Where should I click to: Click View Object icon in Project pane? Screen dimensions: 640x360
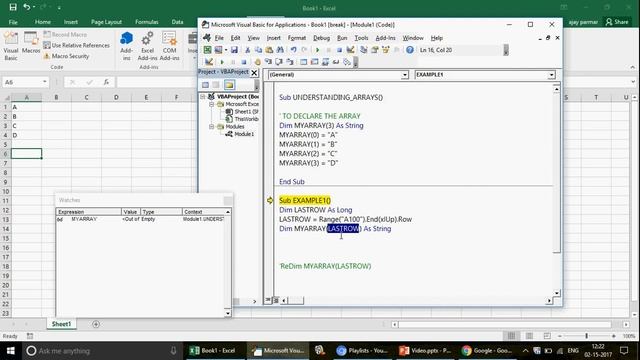click(x=216, y=85)
